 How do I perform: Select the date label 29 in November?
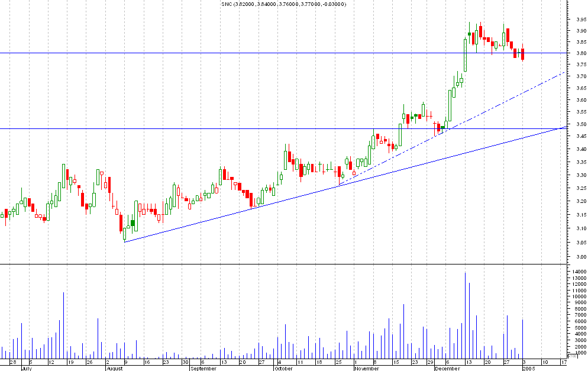431,362
